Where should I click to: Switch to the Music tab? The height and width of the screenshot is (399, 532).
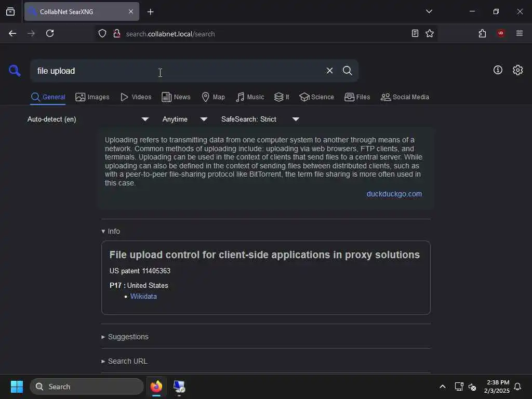(x=250, y=97)
